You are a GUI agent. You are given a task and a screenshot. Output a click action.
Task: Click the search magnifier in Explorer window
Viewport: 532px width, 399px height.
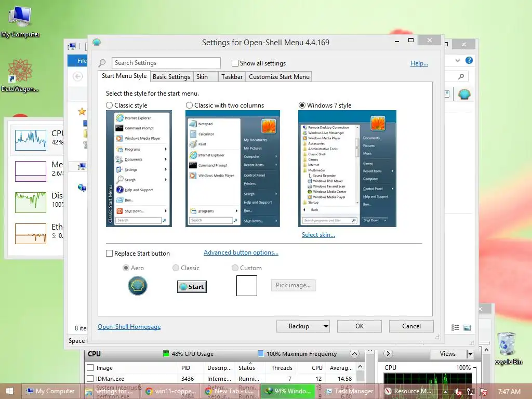pos(461,77)
